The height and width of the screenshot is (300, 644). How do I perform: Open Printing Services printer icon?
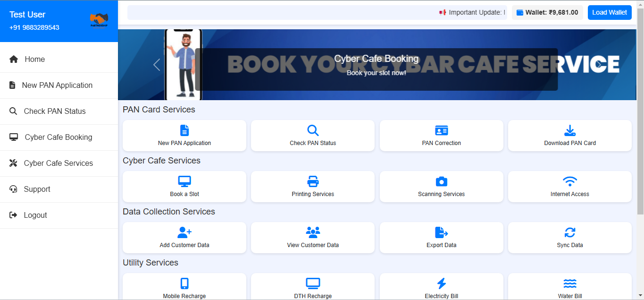pos(313,182)
